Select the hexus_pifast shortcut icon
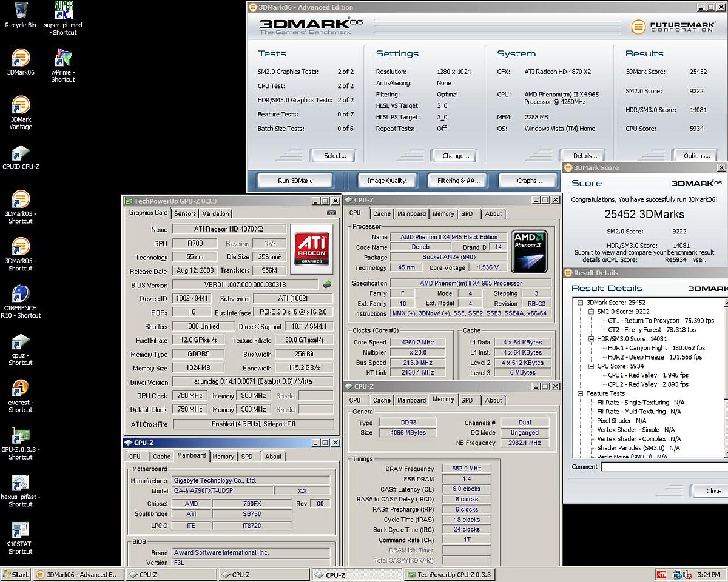728x582 pixels. point(21,491)
